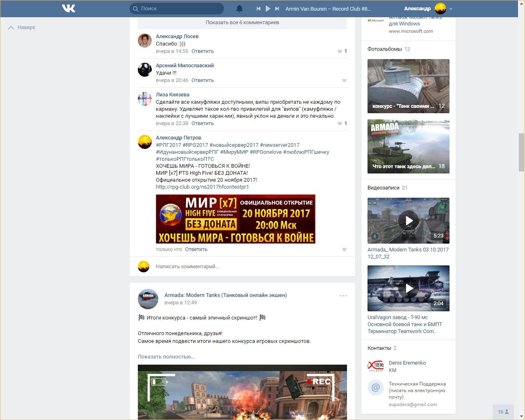Open the Armin Van Buuren track title

pos(328,9)
